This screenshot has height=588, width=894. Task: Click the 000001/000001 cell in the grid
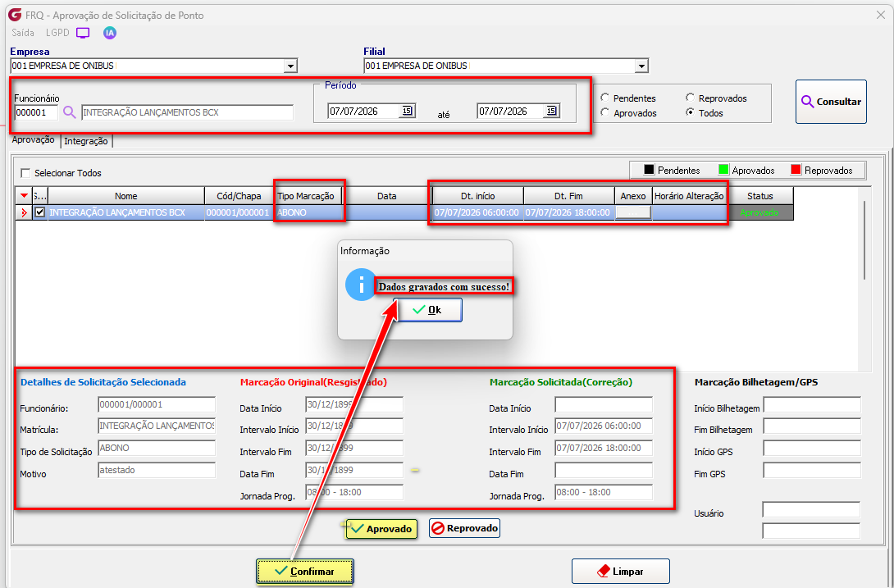pyautogui.click(x=239, y=212)
